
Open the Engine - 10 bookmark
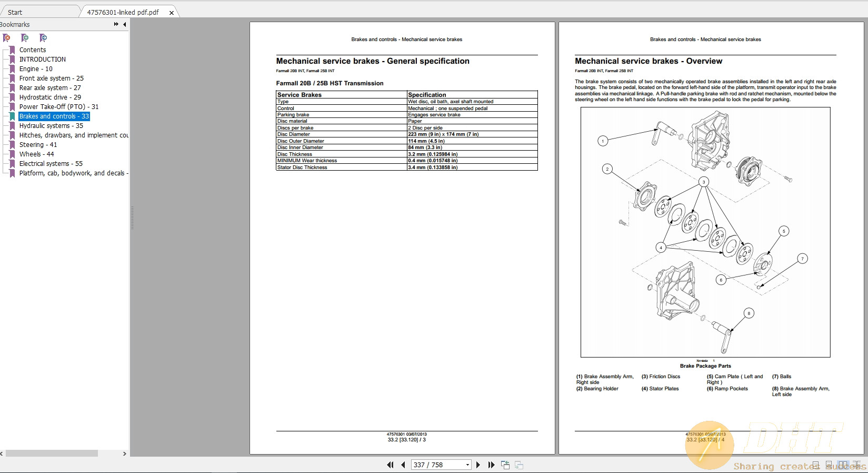[x=36, y=69]
